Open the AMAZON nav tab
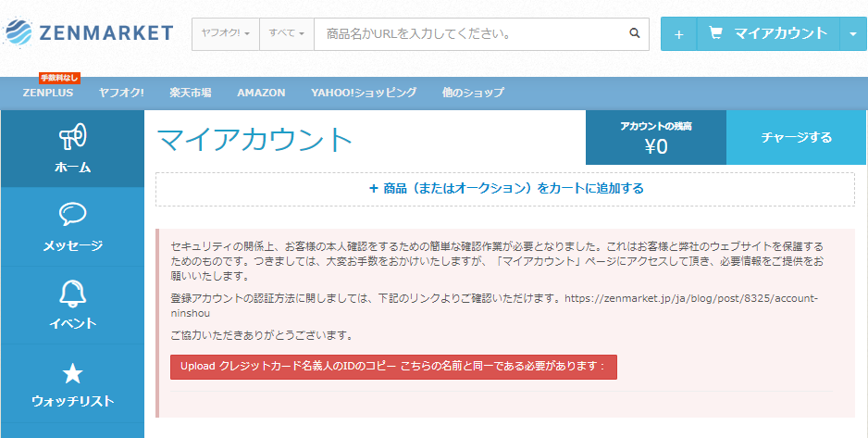This screenshot has height=438, width=868. (261, 93)
